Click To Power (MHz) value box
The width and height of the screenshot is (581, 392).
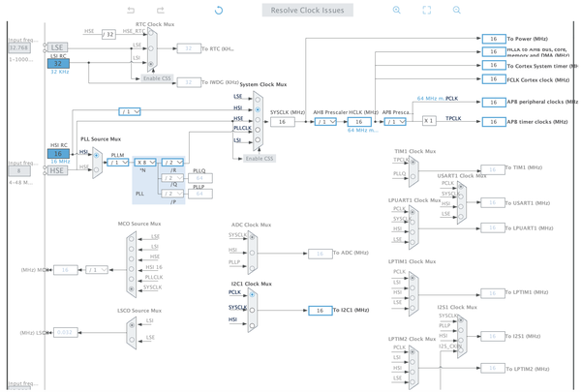click(x=494, y=39)
